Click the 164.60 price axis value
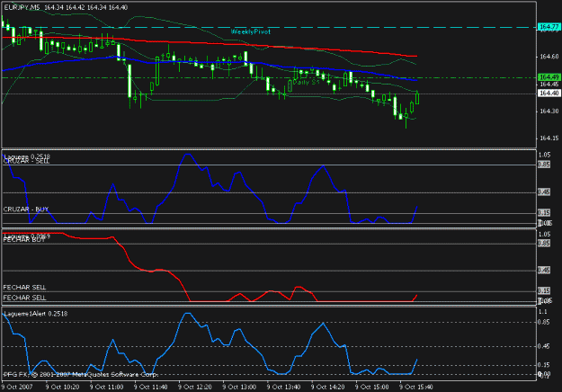The height and width of the screenshot is (392, 562). (549, 57)
